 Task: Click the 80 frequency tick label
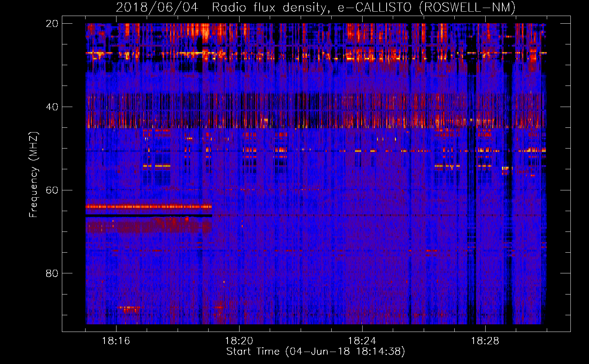click(x=52, y=273)
